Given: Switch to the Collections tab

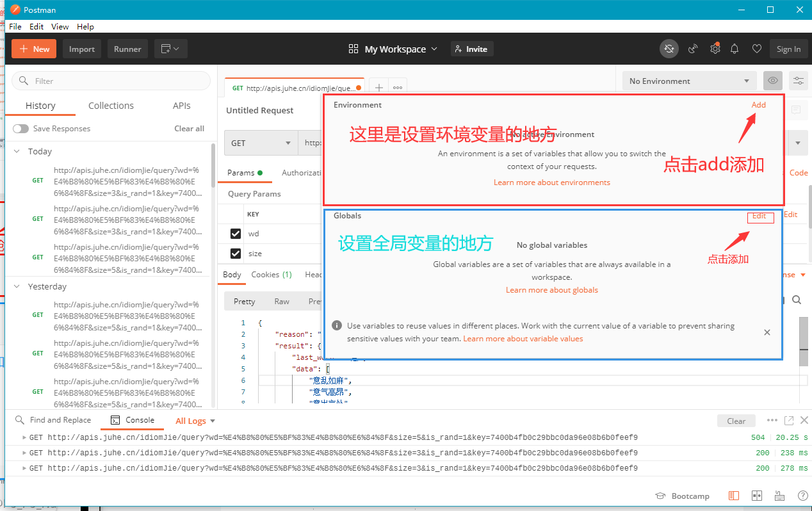Looking at the screenshot, I should point(111,106).
